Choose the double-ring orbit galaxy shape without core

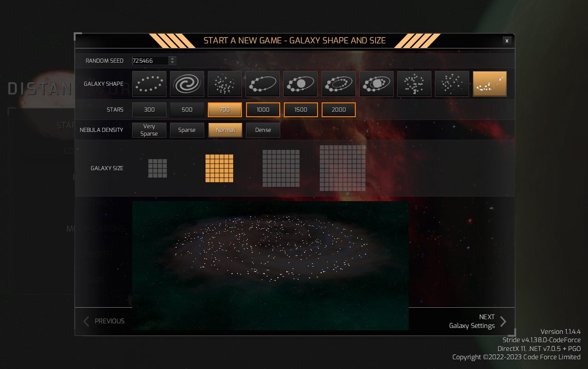(x=338, y=83)
